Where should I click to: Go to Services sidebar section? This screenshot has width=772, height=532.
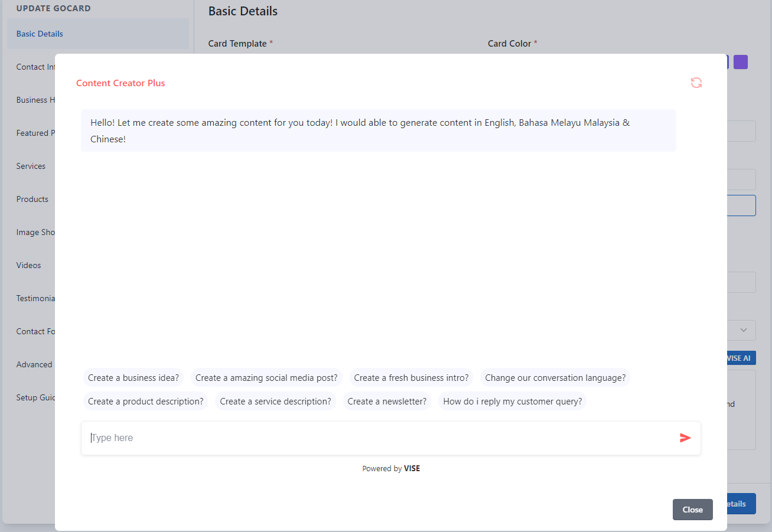pos(31,166)
